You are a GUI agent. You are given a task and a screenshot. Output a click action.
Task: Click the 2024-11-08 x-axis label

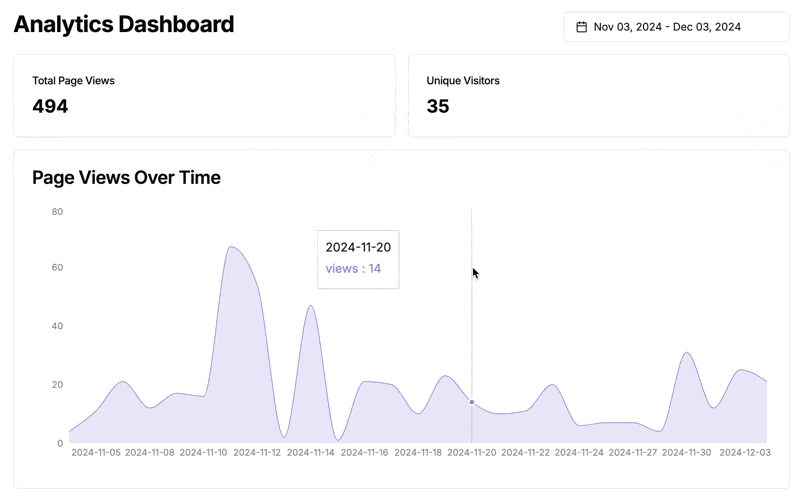149,453
